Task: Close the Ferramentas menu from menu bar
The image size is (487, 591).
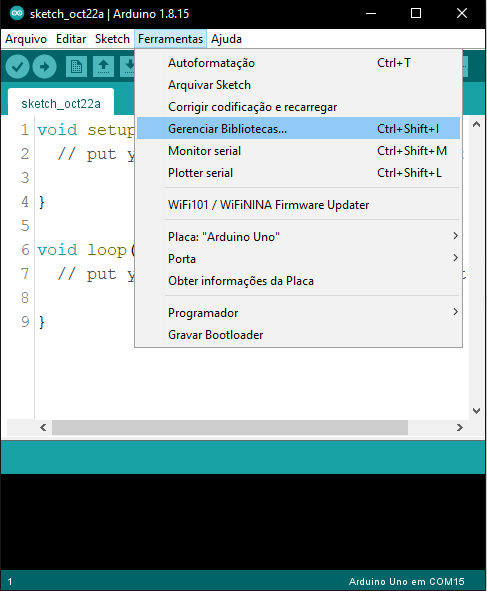Action: click(170, 39)
